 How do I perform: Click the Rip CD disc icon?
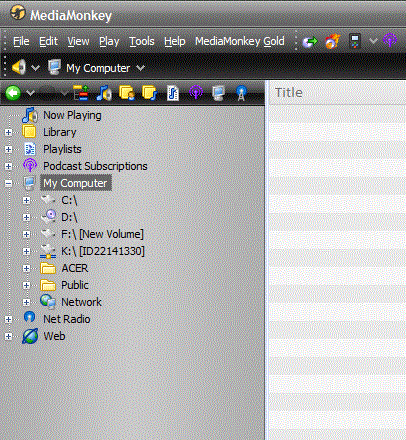[310, 42]
